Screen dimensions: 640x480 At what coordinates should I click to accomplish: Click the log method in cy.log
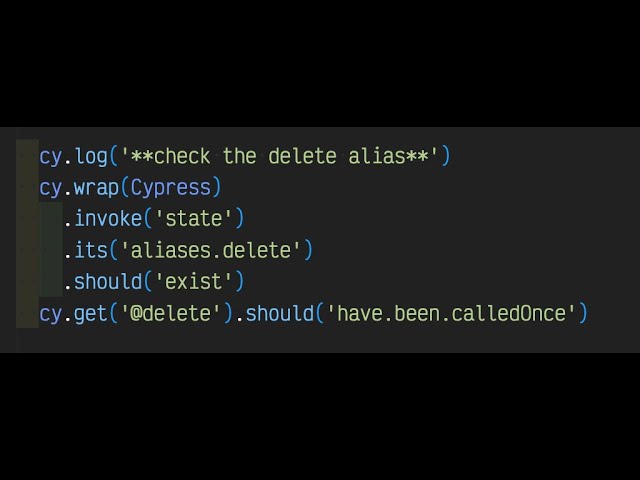(92, 156)
